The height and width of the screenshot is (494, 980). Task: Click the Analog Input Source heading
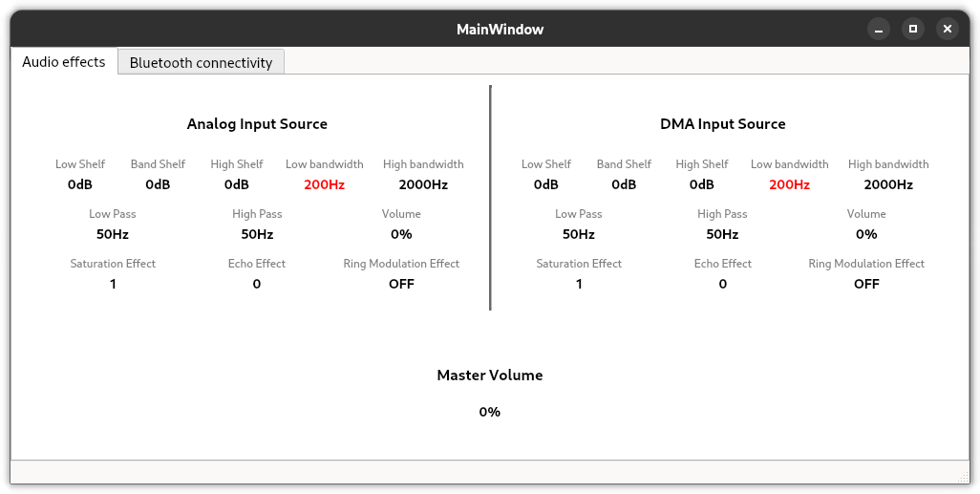pos(257,124)
